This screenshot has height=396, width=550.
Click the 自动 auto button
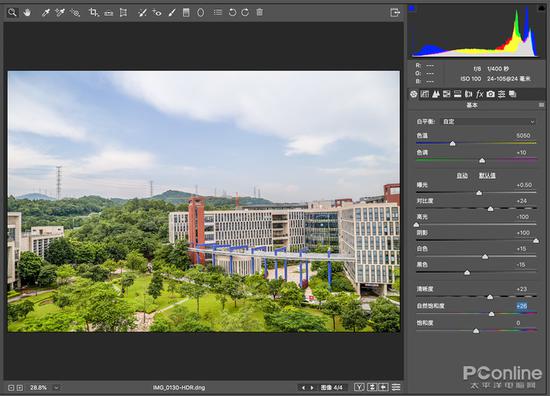[462, 176]
